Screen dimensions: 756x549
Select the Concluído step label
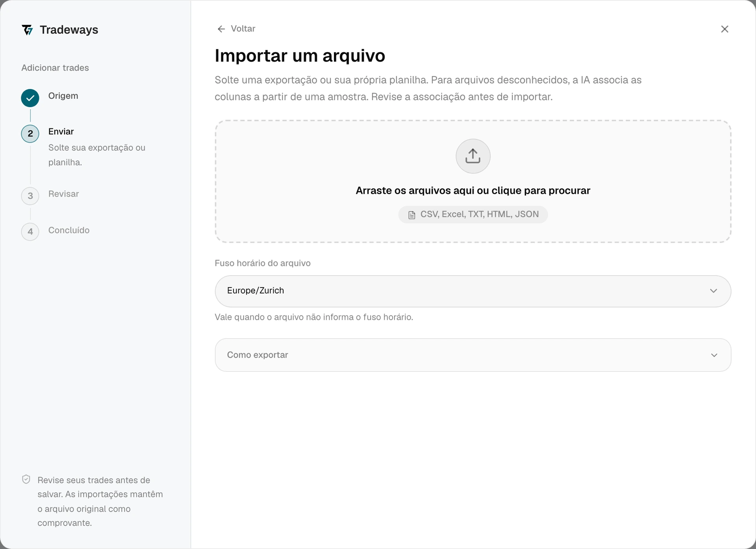point(69,230)
